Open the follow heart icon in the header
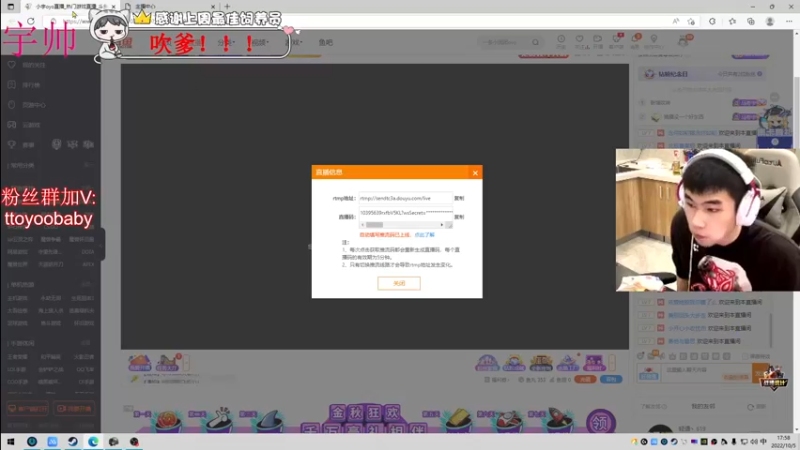 pos(580,41)
